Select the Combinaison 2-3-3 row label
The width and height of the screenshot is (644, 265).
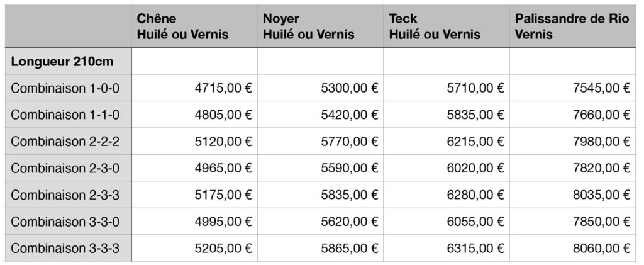pos(65,195)
